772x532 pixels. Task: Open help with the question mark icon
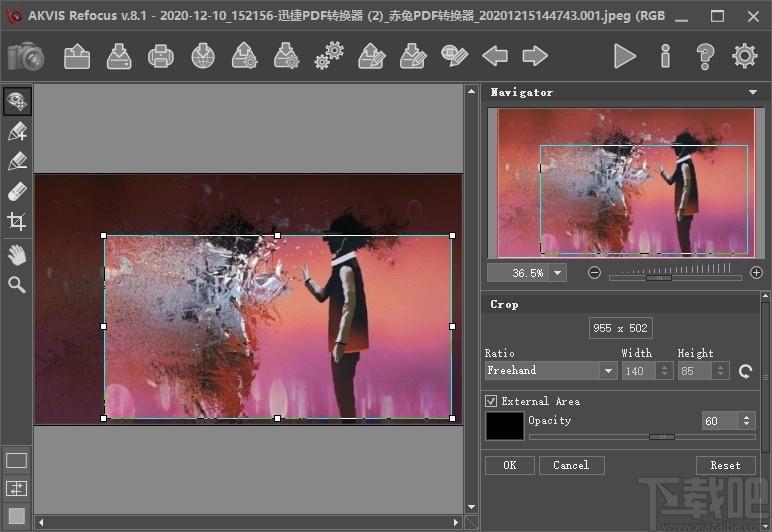(705, 56)
